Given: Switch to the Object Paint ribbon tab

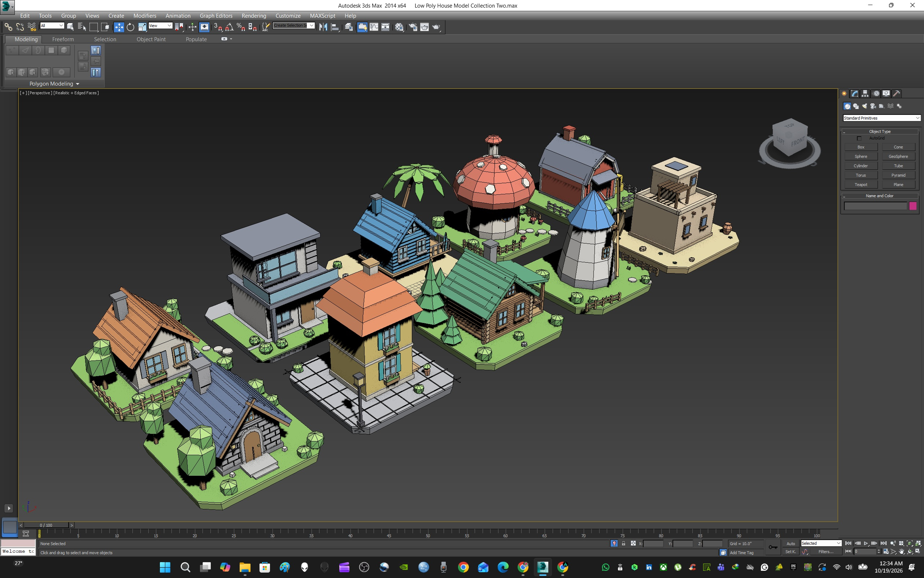Looking at the screenshot, I should [x=151, y=39].
